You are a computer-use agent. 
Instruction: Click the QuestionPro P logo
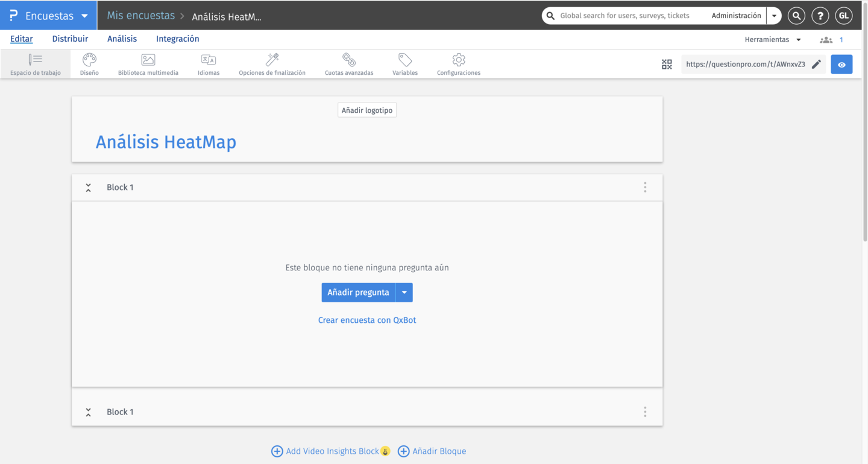pyautogui.click(x=13, y=15)
